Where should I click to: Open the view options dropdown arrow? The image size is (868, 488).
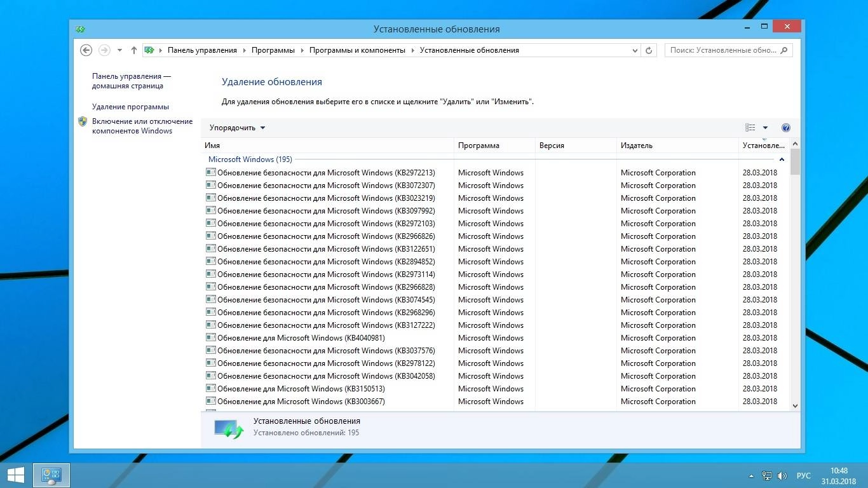click(x=765, y=128)
